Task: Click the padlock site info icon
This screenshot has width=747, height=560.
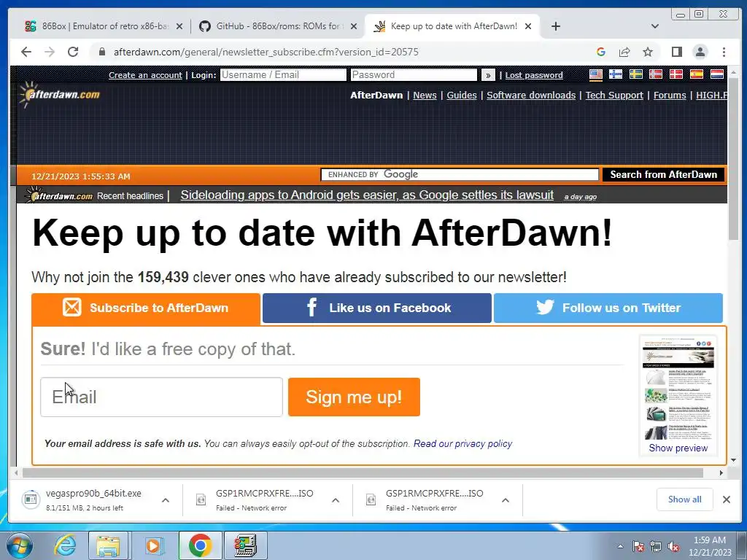Action: (101, 52)
